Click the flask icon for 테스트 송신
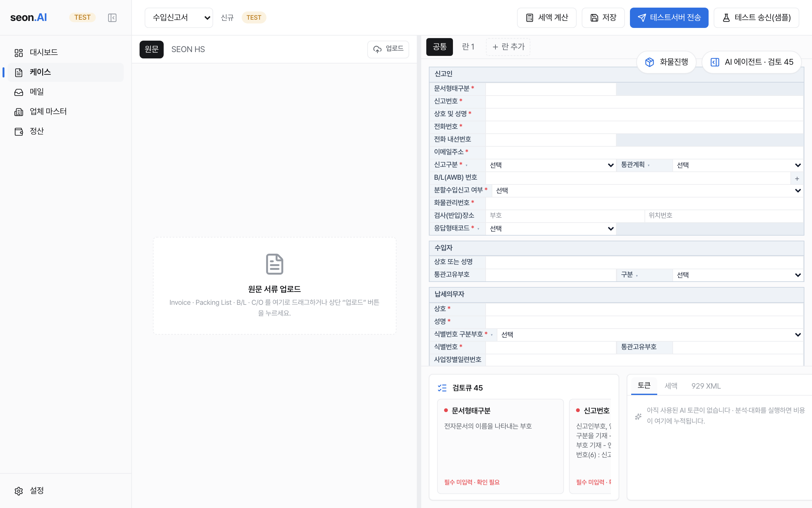Image resolution: width=812 pixels, height=508 pixels. click(x=726, y=17)
